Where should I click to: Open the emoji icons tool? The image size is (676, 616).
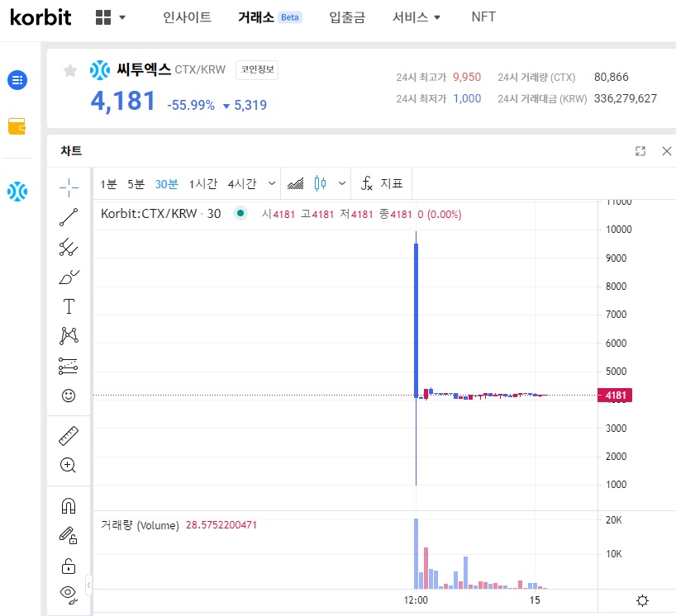[69, 396]
